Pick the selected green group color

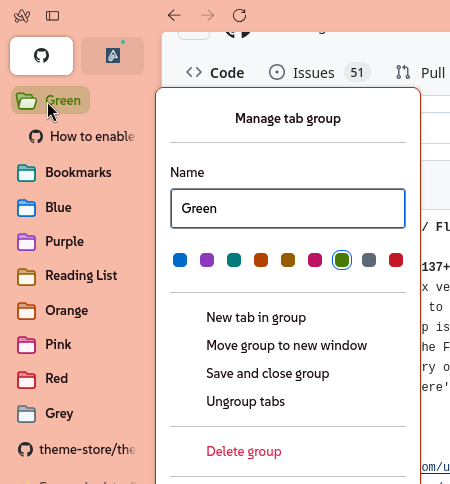coord(342,260)
